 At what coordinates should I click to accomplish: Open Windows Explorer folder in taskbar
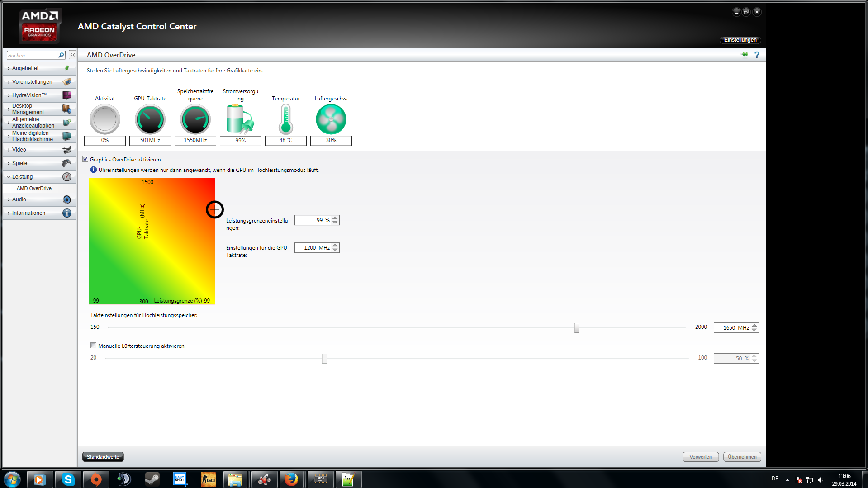(235, 479)
